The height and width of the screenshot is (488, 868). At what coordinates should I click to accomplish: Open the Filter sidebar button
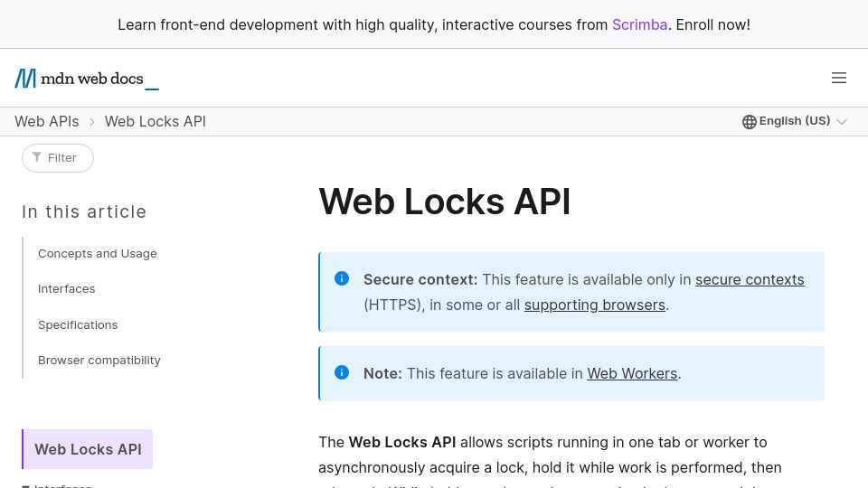click(x=58, y=158)
